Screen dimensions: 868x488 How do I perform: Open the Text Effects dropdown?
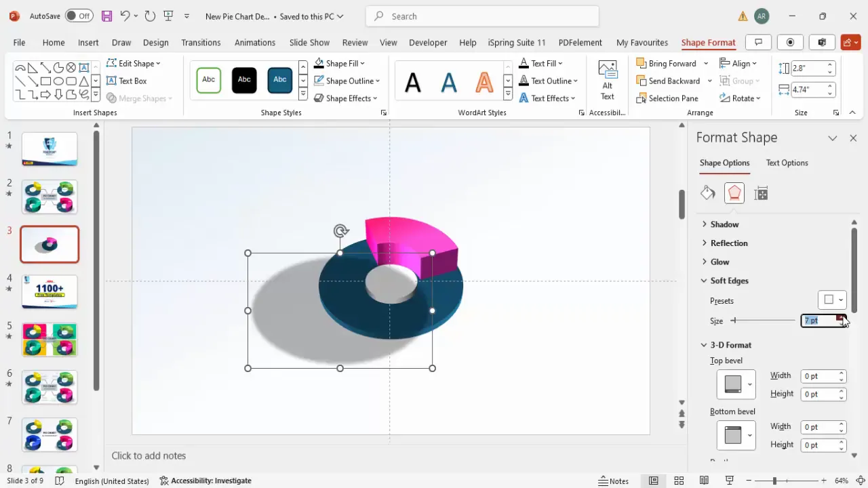pos(547,98)
